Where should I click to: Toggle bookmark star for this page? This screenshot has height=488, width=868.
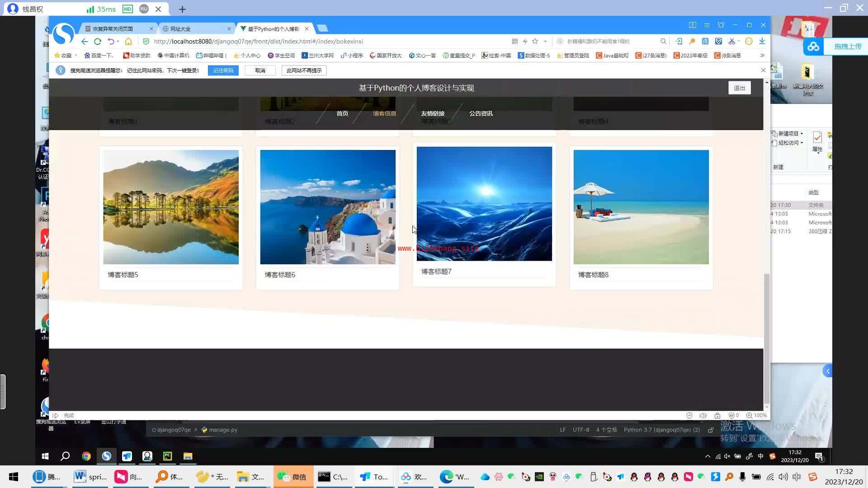[x=535, y=41]
